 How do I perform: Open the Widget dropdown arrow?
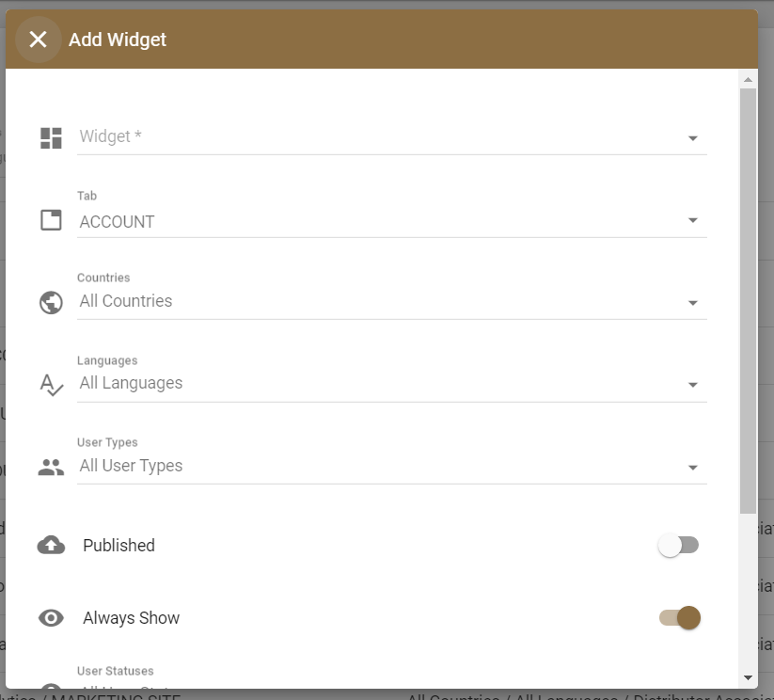(x=693, y=138)
